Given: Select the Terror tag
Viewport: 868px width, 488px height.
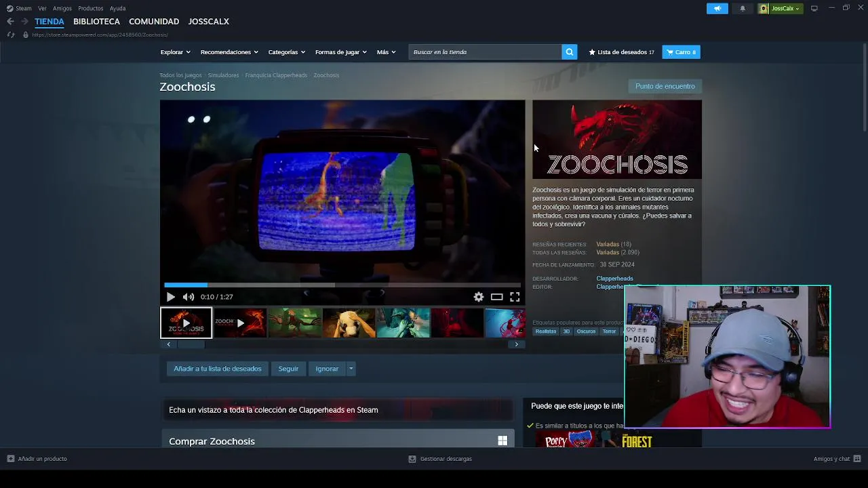Looking at the screenshot, I should (609, 331).
